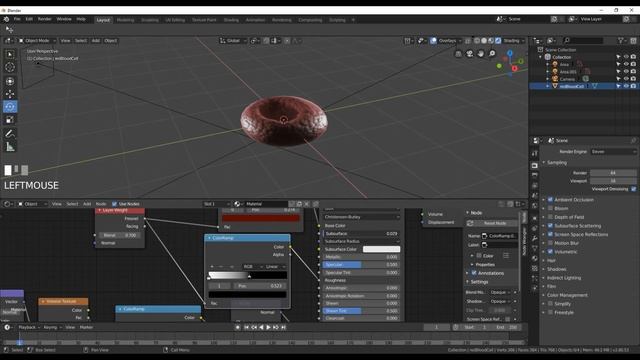
Task: Open the Output properties tab icon
Action: (x=535, y=175)
